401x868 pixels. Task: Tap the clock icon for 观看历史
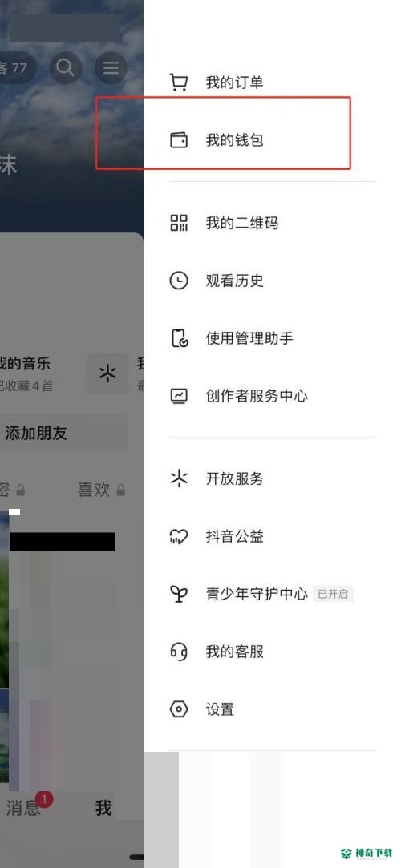coord(178,281)
